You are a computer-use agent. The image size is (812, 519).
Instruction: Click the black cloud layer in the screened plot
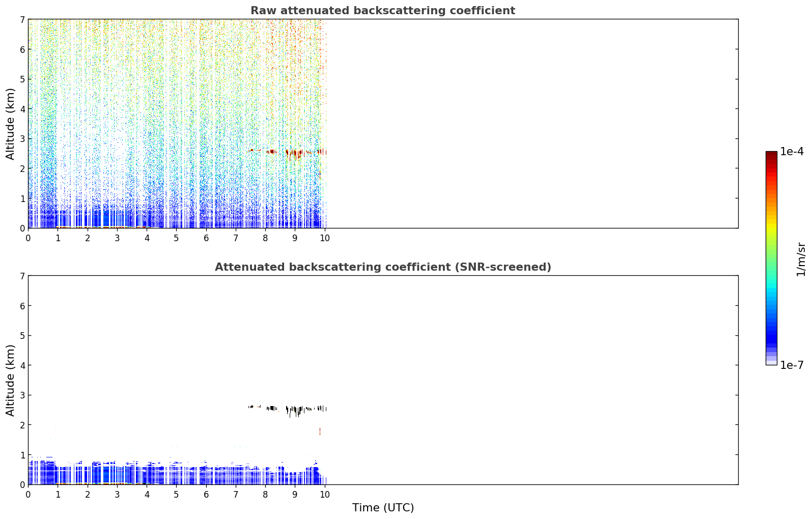(288, 409)
